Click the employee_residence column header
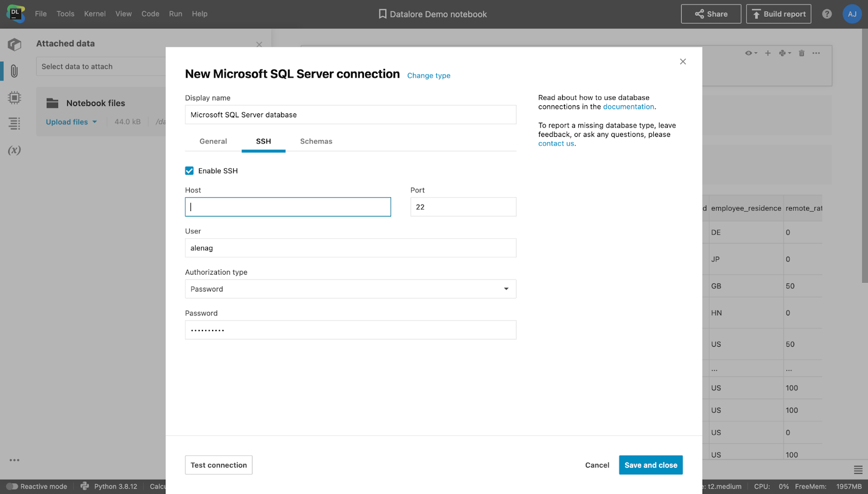The width and height of the screenshot is (868, 494). click(746, 208)
